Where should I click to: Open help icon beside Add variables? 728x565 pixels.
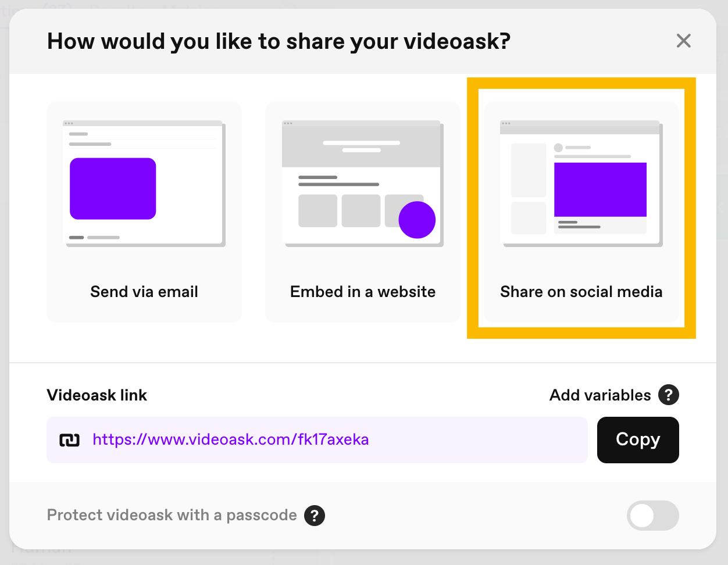click(669, 395)
